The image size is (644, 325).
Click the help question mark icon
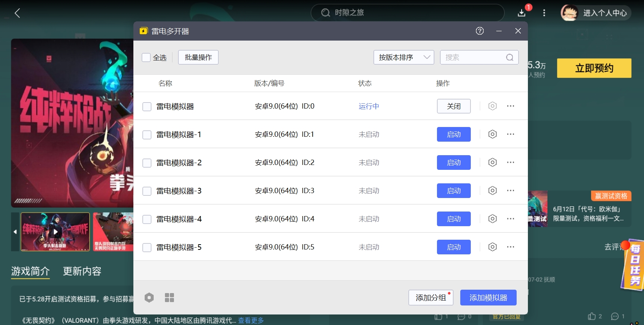click(479, 31)
